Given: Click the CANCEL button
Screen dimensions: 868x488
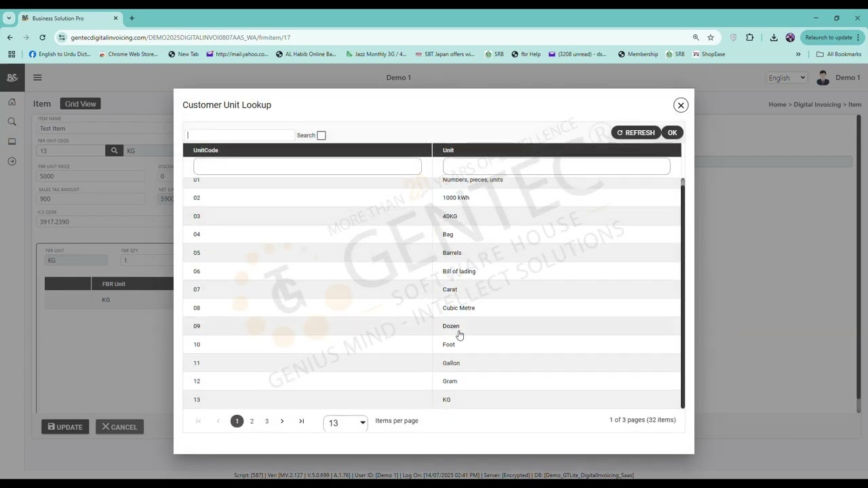Looking at the screenshot, I should point(120,427).
